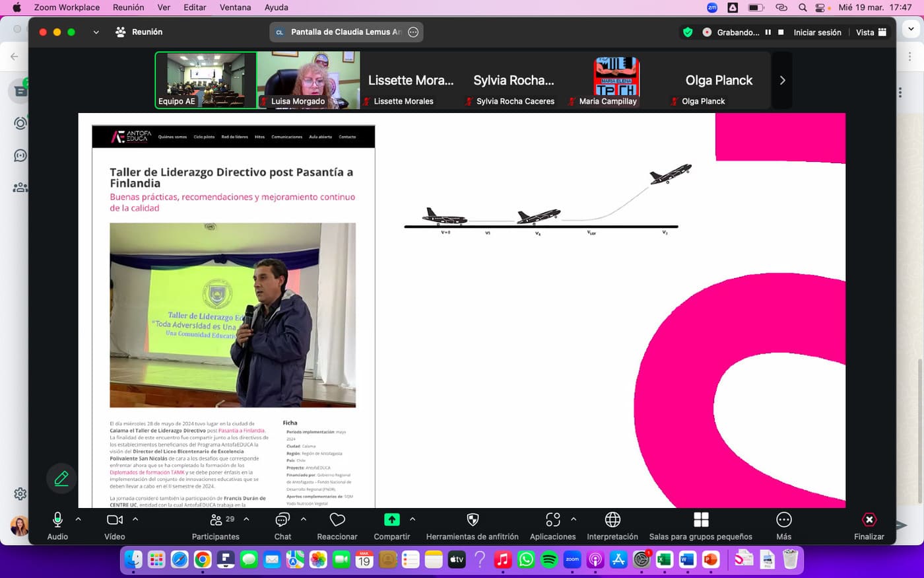Viewport: 924px width, 578px height.
Task: Open Control Center in menu bar
Action: (822, 7)
